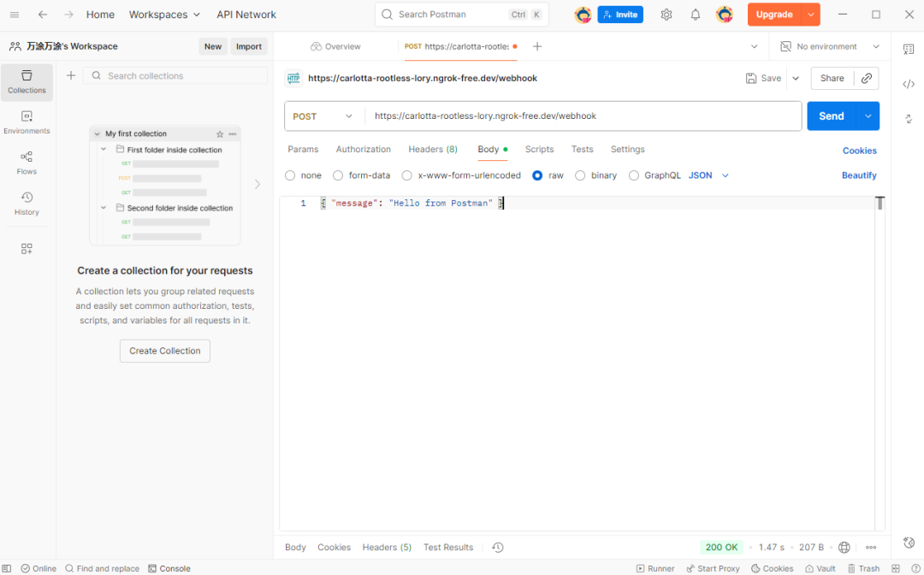Image resolution: width=924 pixels, height=575 pixels.
Task: Open the Headers (8) tab
Action: 432,149
